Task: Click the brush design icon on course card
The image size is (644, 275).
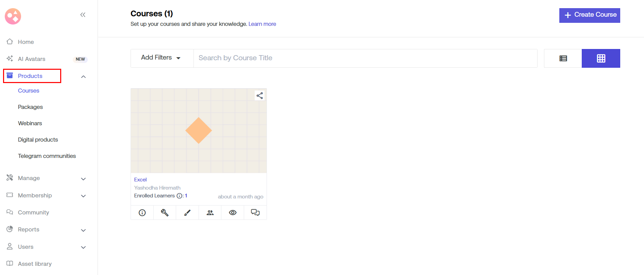Action: pyautogui.click(x=187, y=213)
